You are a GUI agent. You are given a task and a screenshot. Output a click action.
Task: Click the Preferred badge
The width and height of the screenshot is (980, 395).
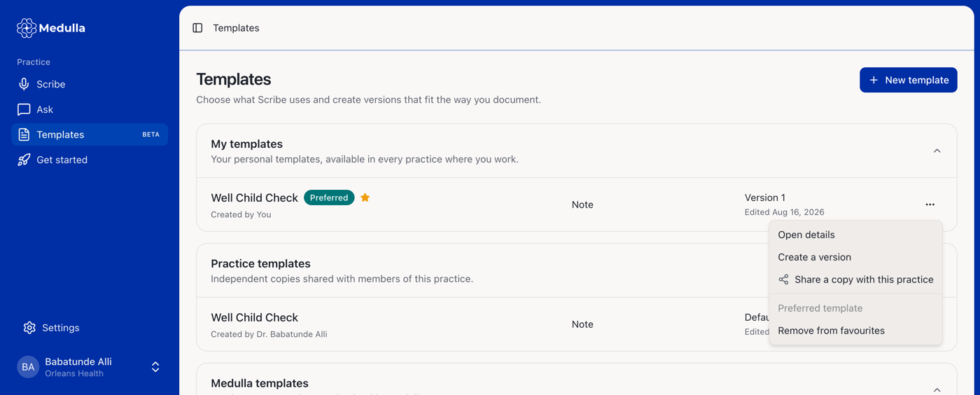[329, 197]
